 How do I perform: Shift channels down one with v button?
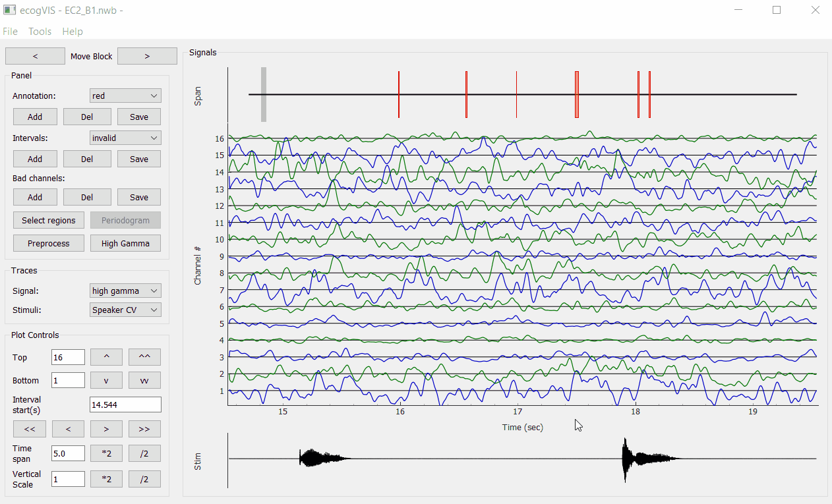point(106,380)
